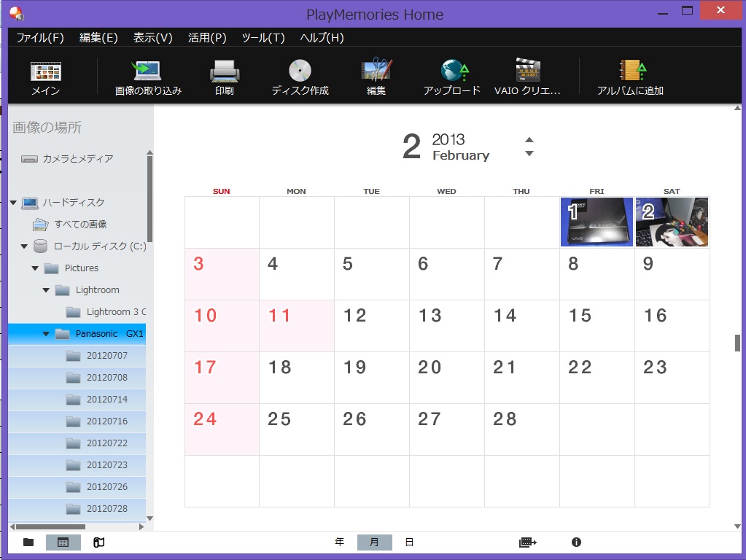Screen dimensions: 746x560
Task: Select すべての画像 all images item
Action: (x=70, y=224)
